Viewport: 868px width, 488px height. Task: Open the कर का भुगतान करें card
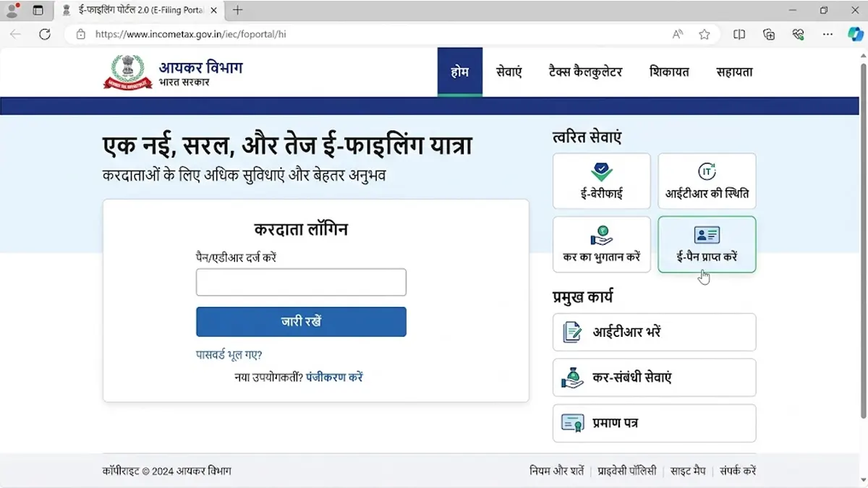tap(602, 244)
